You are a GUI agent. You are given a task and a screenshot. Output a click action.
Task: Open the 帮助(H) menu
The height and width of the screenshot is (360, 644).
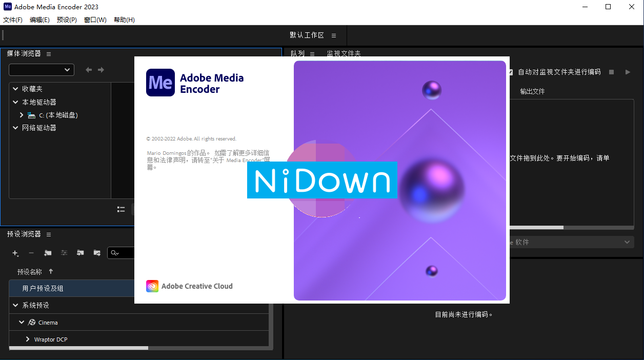click(124, 20)
